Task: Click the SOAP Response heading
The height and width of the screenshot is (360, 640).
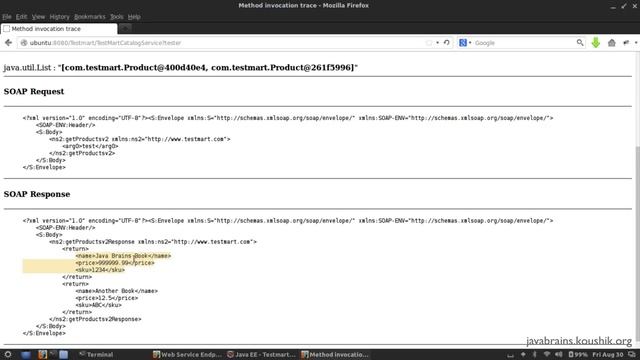Action: point(37,194)
